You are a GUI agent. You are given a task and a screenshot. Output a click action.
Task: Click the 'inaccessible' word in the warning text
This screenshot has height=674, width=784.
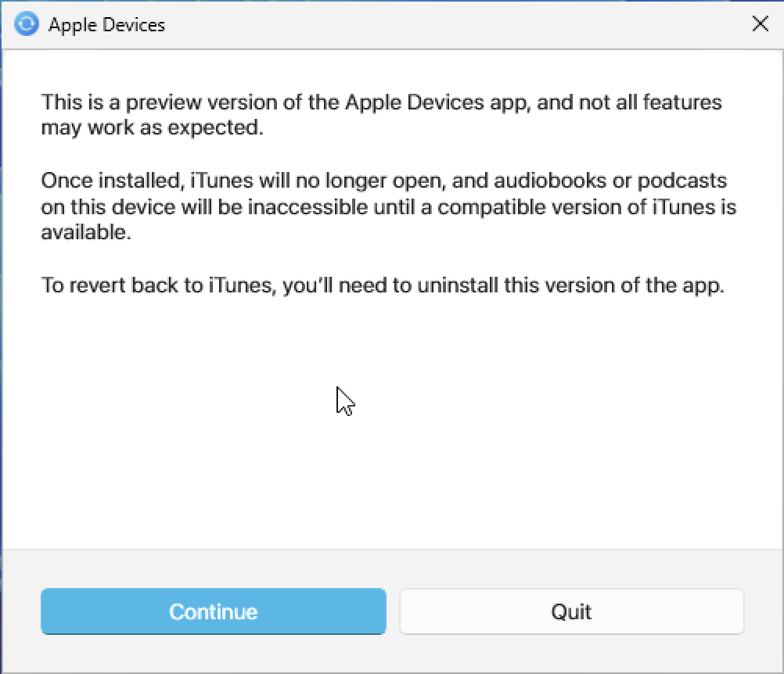point(308,207)
